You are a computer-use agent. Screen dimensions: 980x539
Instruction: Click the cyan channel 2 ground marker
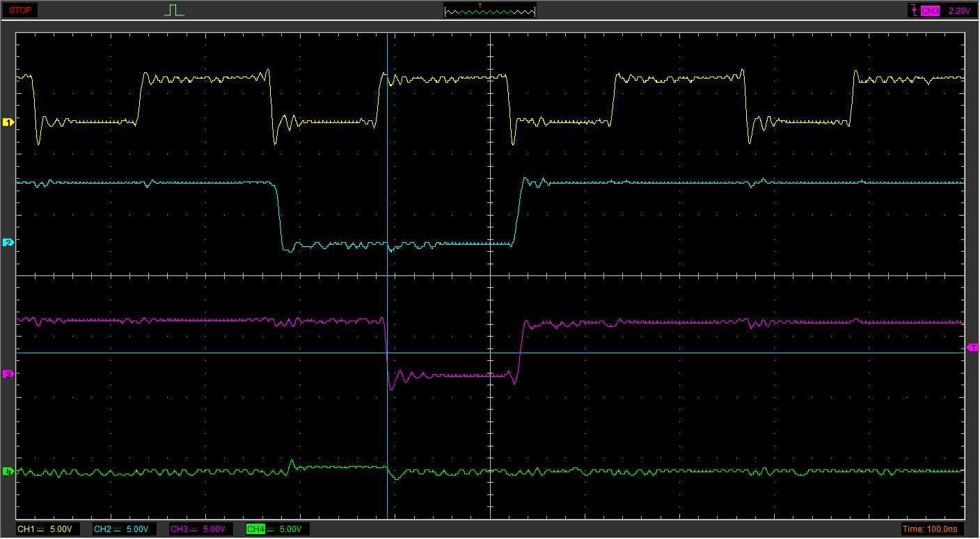[x=8, y=242]
